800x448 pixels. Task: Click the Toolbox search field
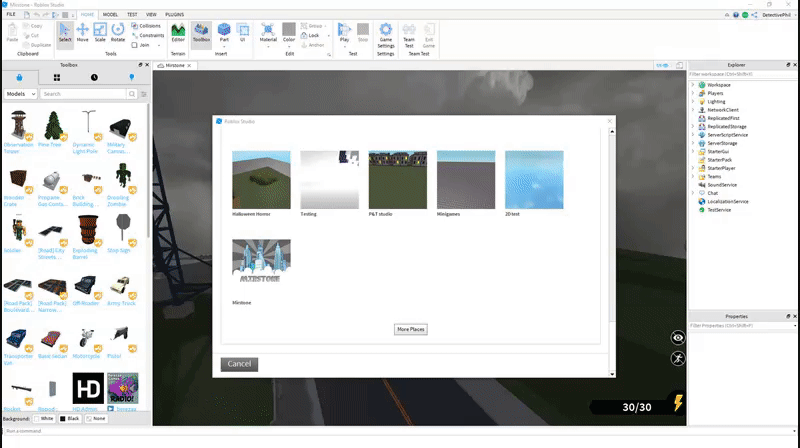[83, 94]
